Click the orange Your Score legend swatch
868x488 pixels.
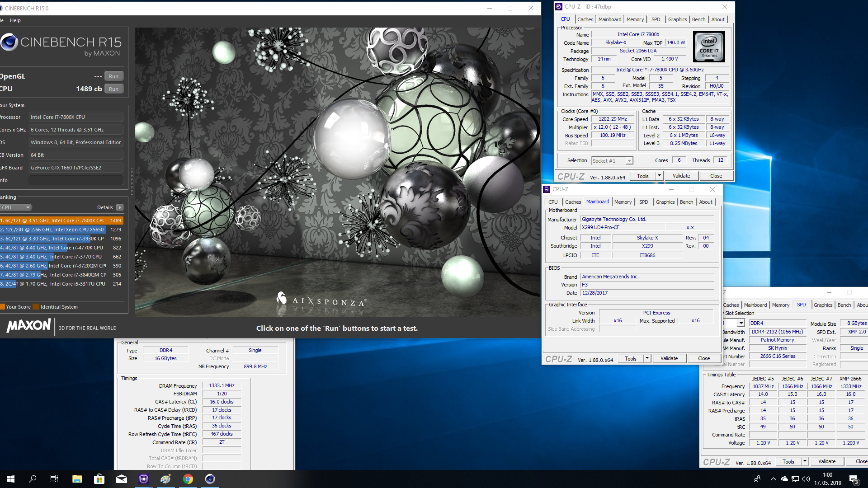2,307
